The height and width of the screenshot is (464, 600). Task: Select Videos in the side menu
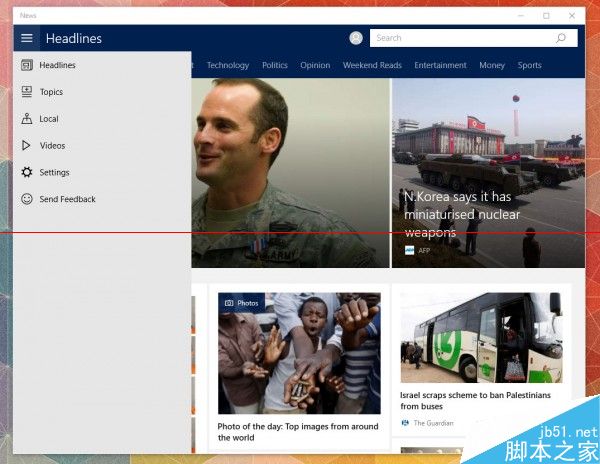[x=103, y=145]
